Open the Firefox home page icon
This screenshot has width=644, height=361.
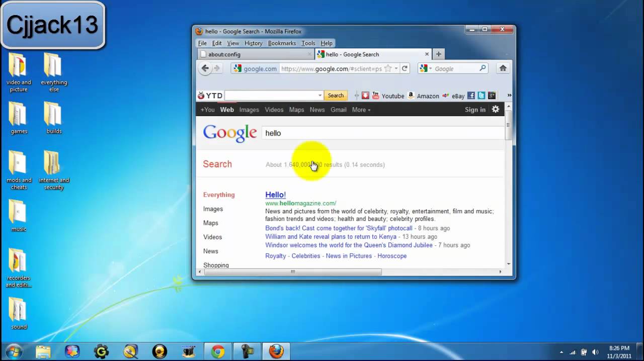pyautogui.click(x=503, y=68)
